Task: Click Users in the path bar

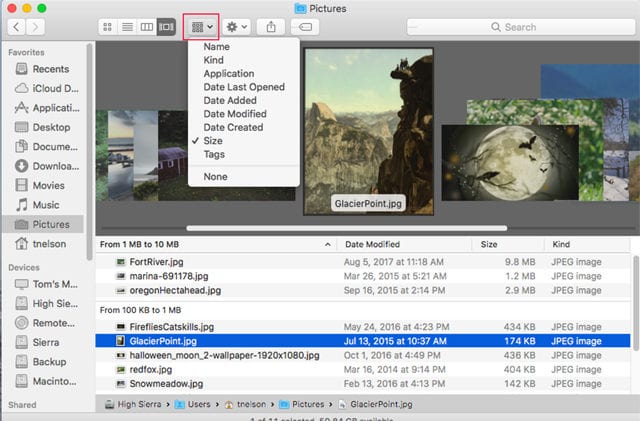Action: [x=198, y=402]
